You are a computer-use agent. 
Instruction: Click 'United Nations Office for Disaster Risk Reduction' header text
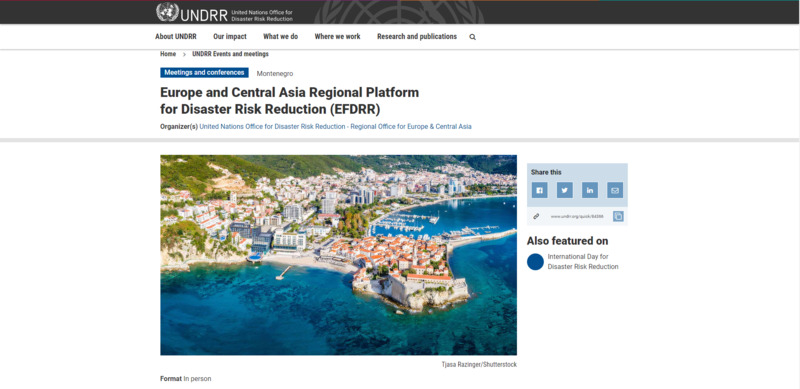pos(262,15)
